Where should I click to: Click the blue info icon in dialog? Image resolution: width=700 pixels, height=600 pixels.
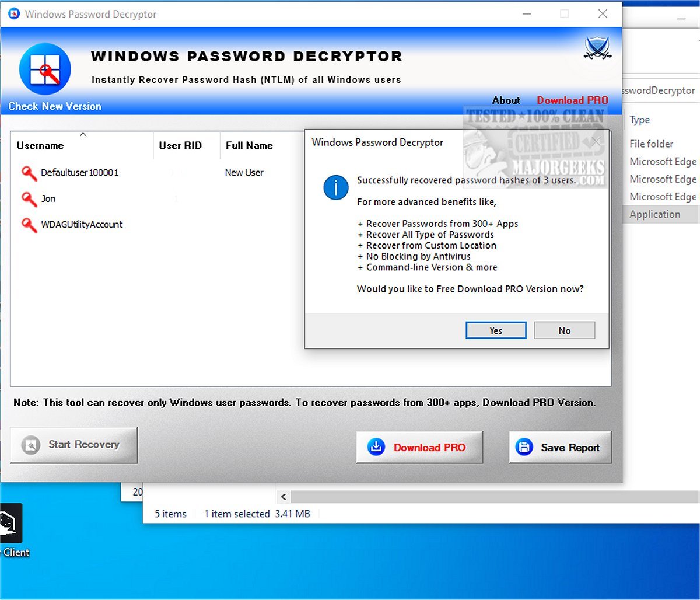(x=335, y=188)
